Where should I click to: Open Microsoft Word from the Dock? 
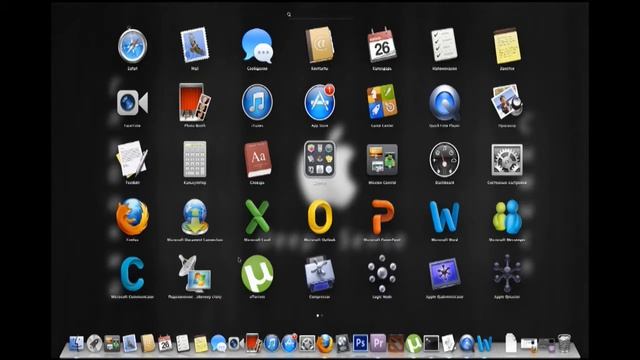[484, 344]
